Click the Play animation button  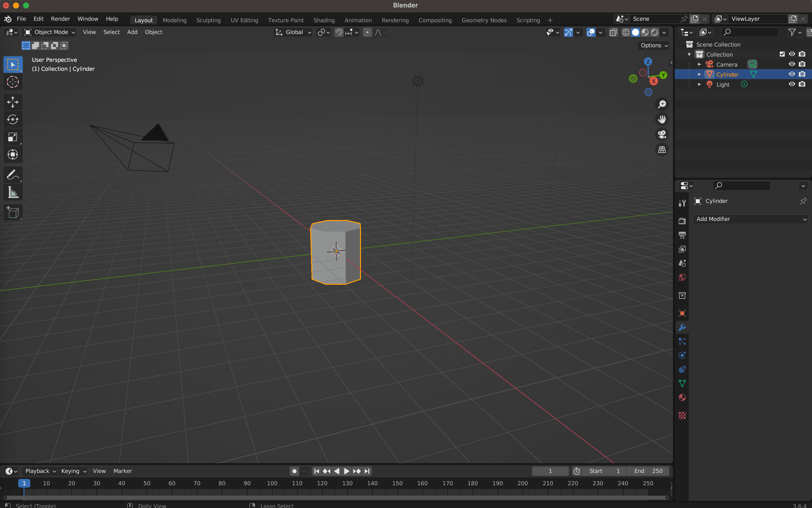pos(346,471)
